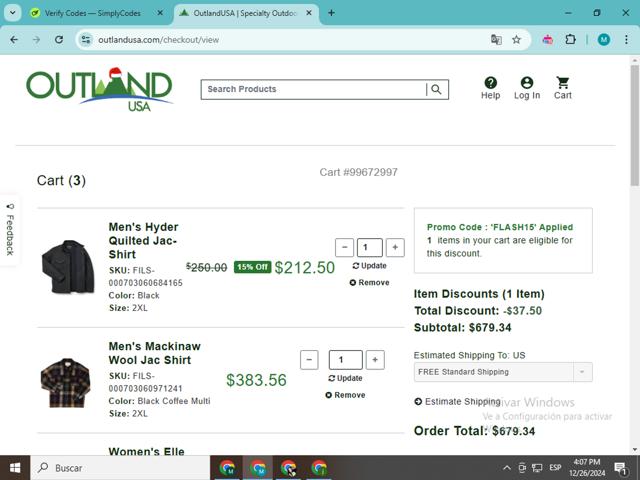This screenshot has width=640, height=480.
Task: Open the notifications center icon
Action: [621, 468]
